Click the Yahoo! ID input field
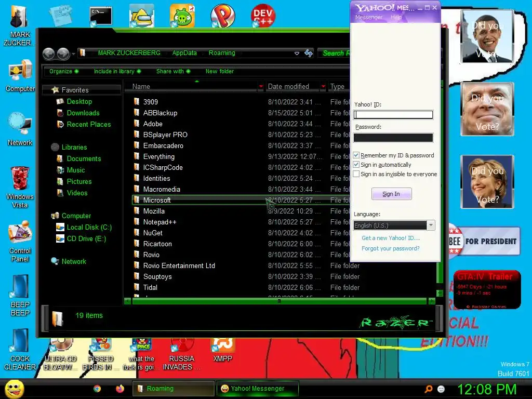This screenshot has width=532, height=399. pyautogui.click(x=393, y=115)
